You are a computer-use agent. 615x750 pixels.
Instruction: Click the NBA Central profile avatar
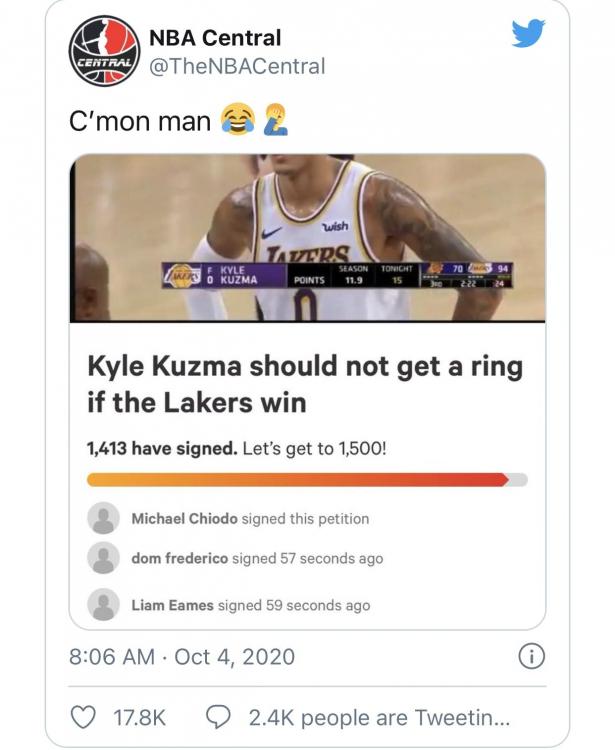point(101,51)
